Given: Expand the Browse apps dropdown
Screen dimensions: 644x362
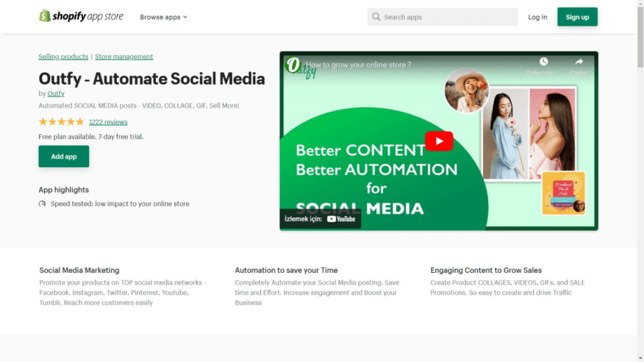Looking at the screenshot, I should point(164,17).
